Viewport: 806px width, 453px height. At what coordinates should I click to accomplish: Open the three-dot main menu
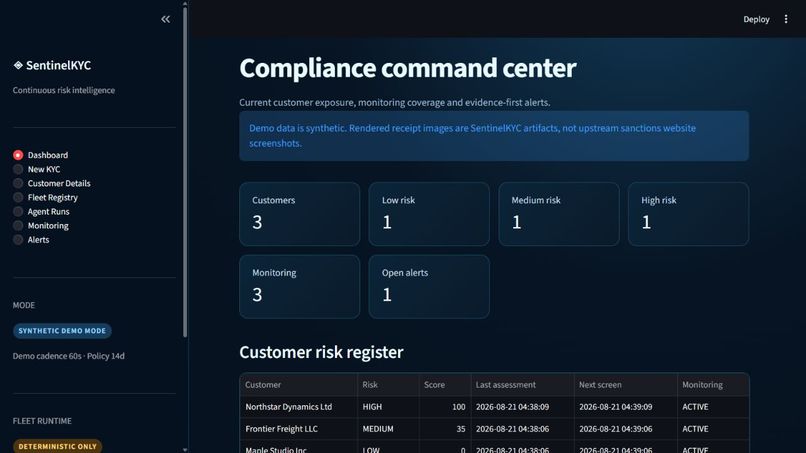coord(786,19)
